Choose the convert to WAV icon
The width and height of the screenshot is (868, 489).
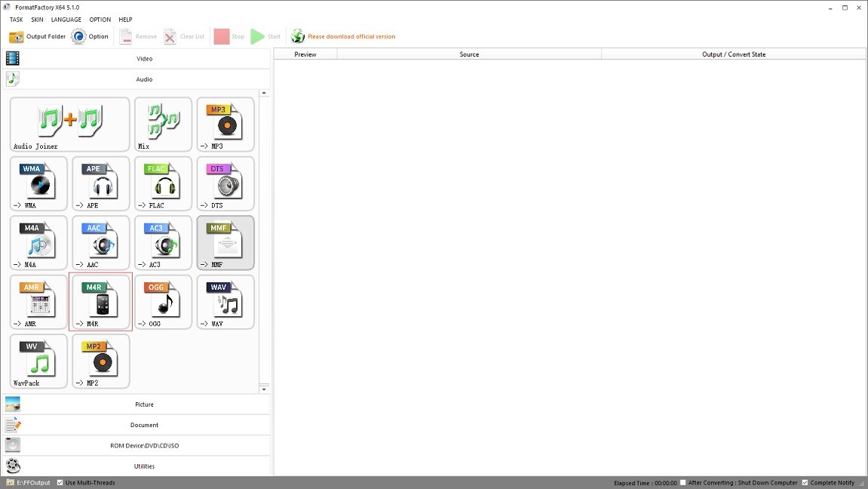[225, 302]
